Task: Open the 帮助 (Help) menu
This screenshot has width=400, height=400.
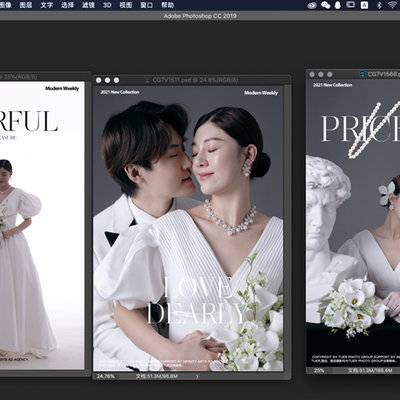Action: [x=168, y=5]
